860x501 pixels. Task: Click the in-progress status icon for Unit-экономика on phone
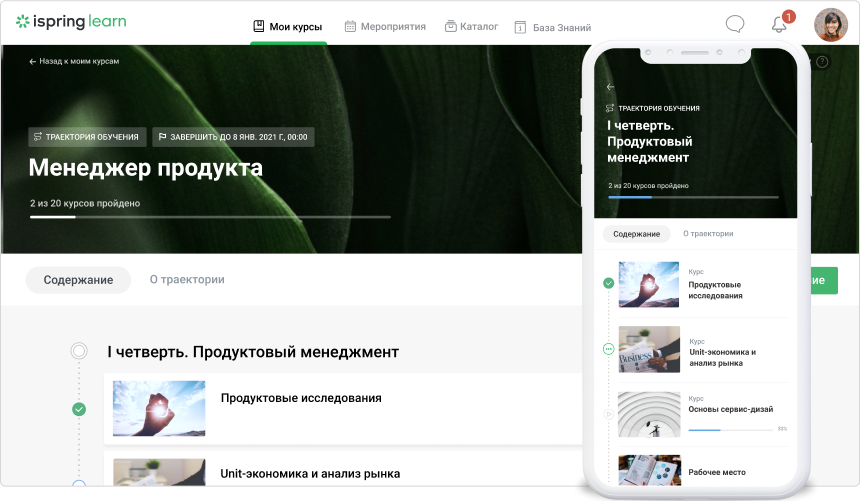(x=608, y=349)
